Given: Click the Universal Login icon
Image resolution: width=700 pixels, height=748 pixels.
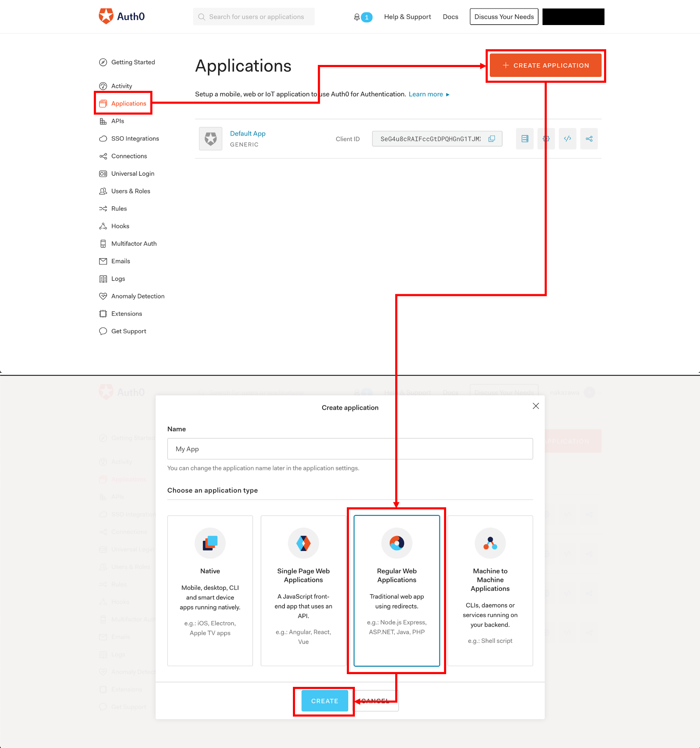Looking at the screenshot, I should [x=103, y=173].
